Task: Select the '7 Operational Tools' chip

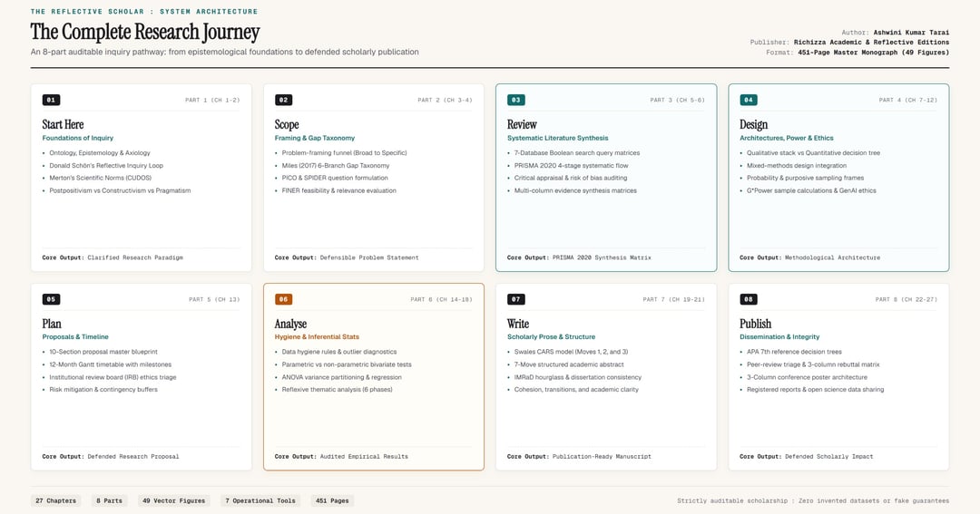Action: click(x=260, y=501)
